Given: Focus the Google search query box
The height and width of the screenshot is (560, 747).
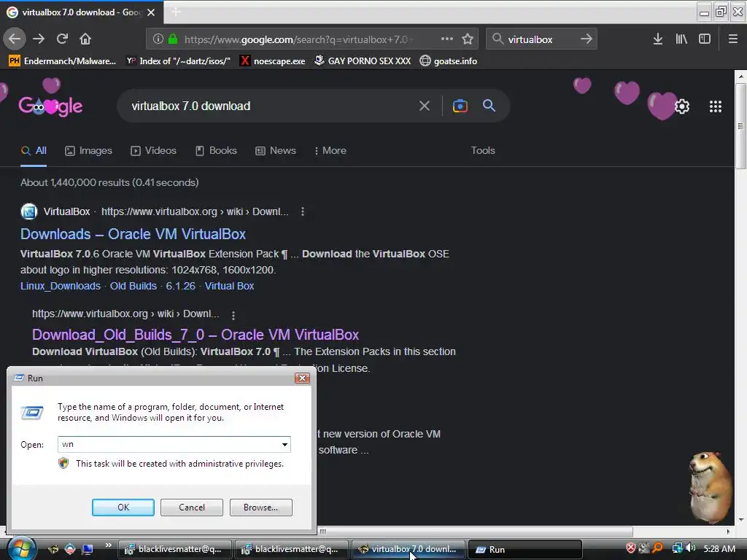Looking at the screenshot, I should click(x=269, y=106).
